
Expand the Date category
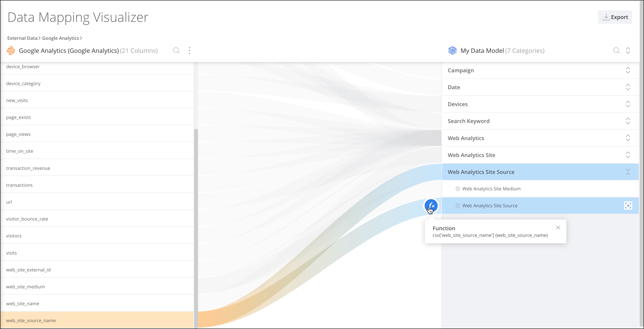628,87
